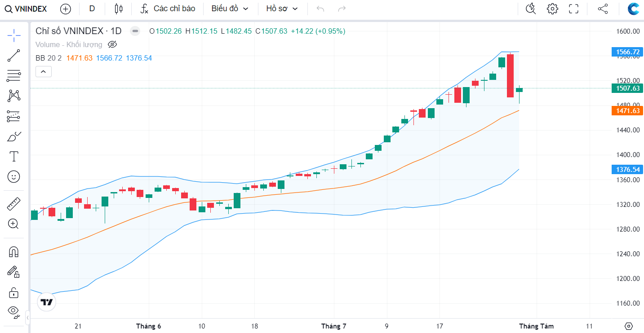Image resolution: width=644 pixels, height=333 pixels.
Task: Click Tháng 7 on time axis
Action: pyautogui.click(x=333, y=326)
